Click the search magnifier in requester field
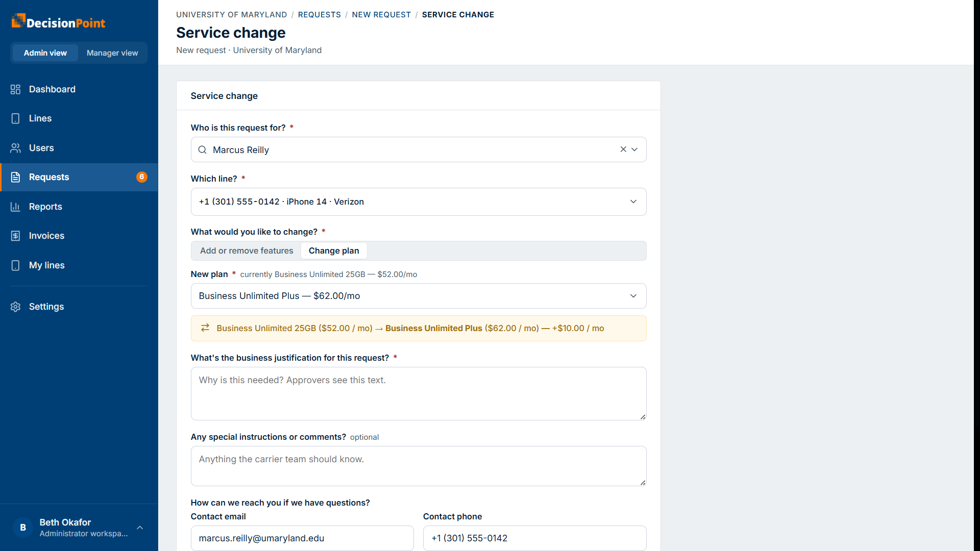980x551 pixels. pos(202,149)
